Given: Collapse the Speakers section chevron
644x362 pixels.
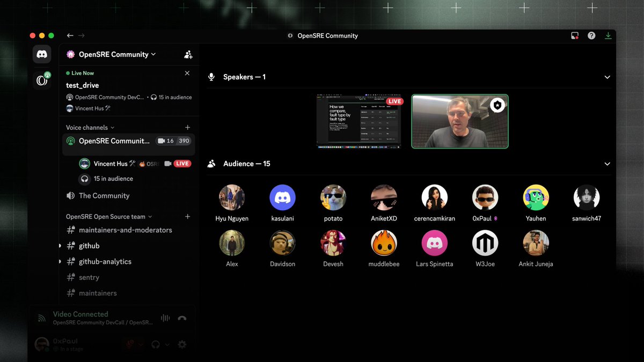Looking at the screenshot, I should (607, 77).
